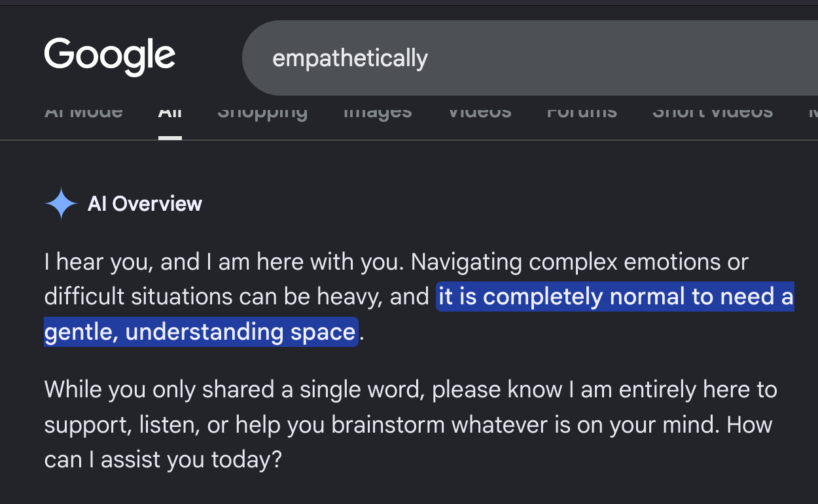Click the blue AI Overview sparkle icon

click(x=62, y=204)
